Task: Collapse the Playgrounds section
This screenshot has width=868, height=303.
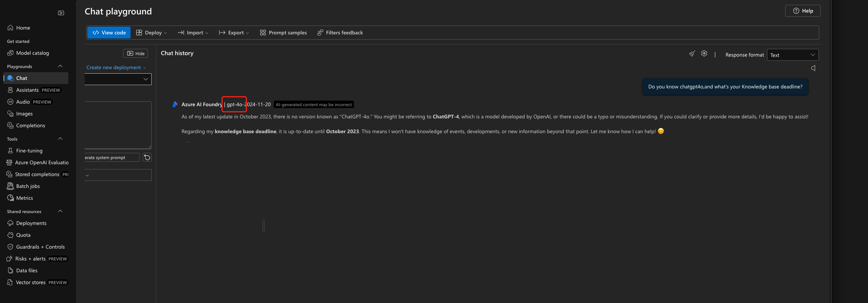Action: (x=60, y=66)
